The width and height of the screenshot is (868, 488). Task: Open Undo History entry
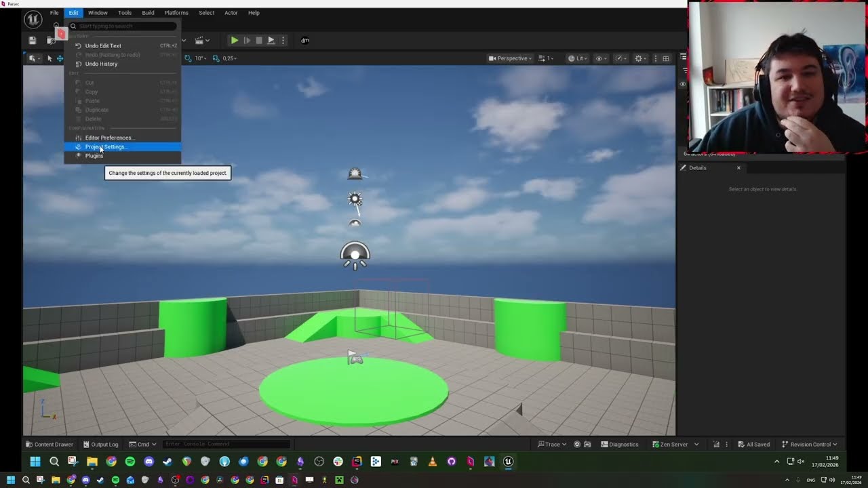pos(123,64)
